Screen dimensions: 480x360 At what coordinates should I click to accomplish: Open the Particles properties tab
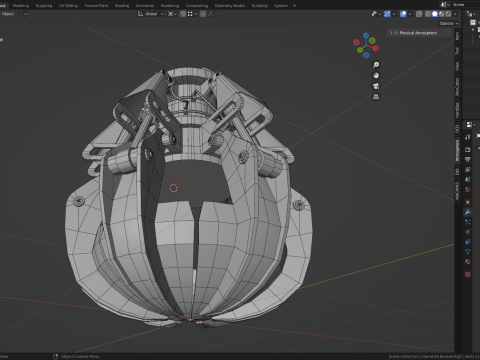click(x=468, y=222)
